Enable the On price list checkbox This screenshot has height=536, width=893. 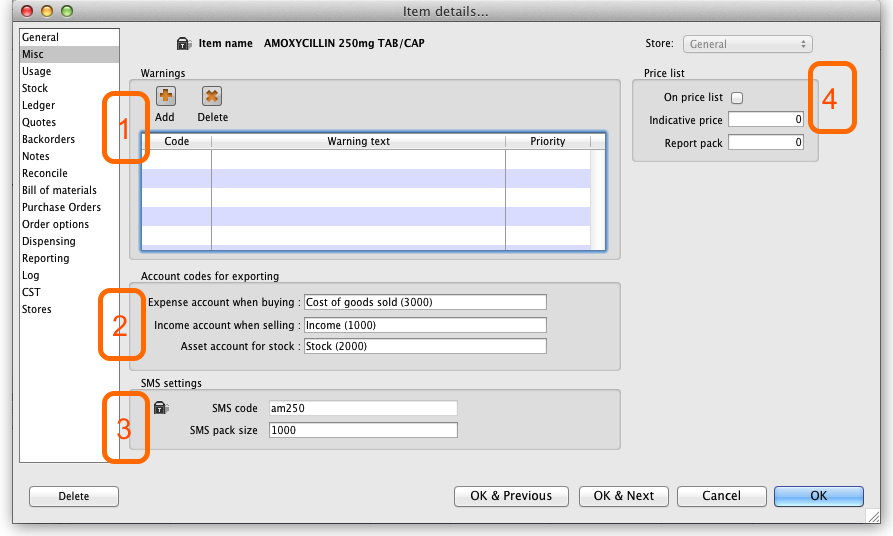737,98
